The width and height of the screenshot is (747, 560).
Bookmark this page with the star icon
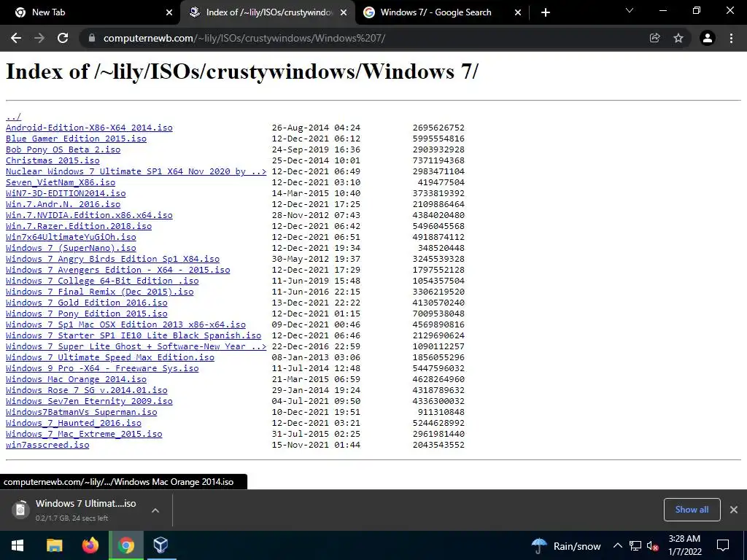(x=678, y=38)
